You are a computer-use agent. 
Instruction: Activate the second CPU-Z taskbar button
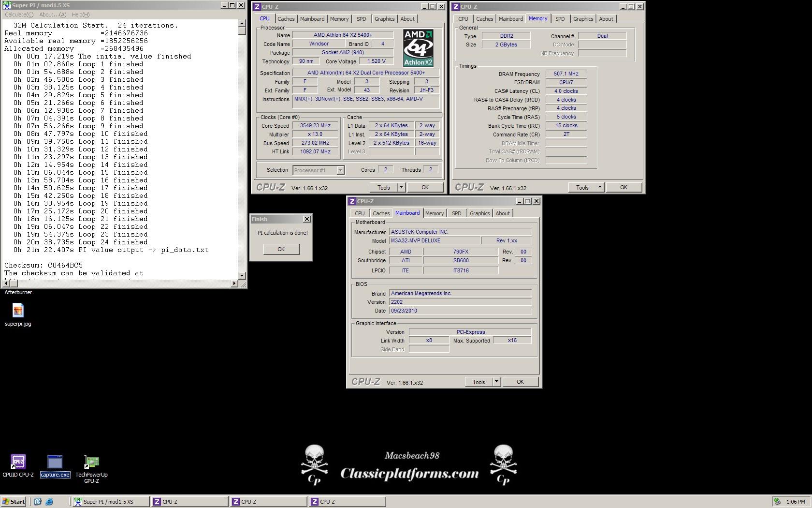(268, 502)
